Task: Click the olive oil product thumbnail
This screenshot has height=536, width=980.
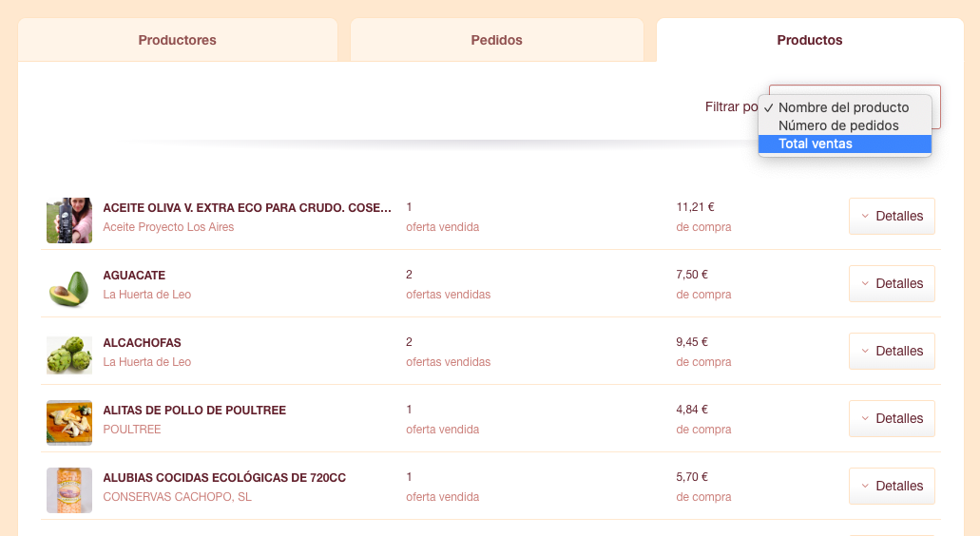Action: (69, 220)
